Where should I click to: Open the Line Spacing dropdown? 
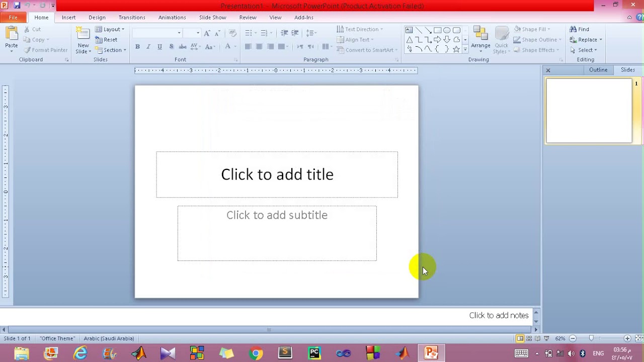point(311,33)
